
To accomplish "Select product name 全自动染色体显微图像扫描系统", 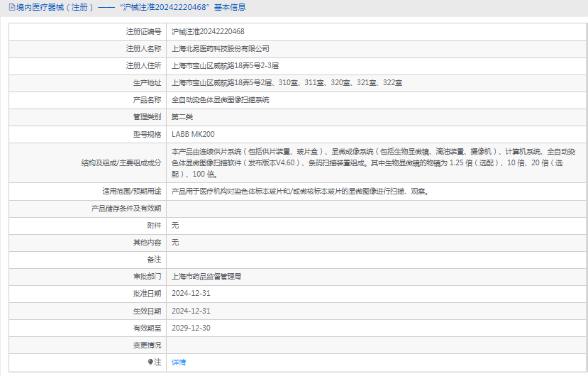I will (x=220, y=100).
